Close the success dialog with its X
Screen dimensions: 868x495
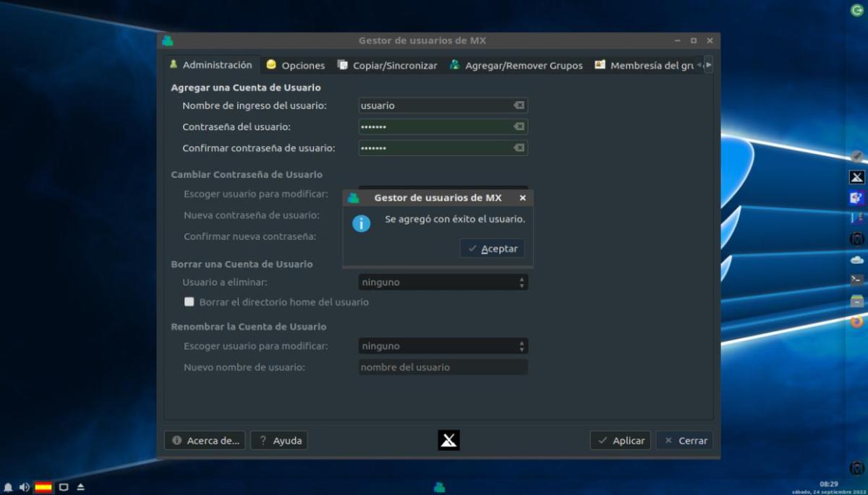tap(523, 198)
